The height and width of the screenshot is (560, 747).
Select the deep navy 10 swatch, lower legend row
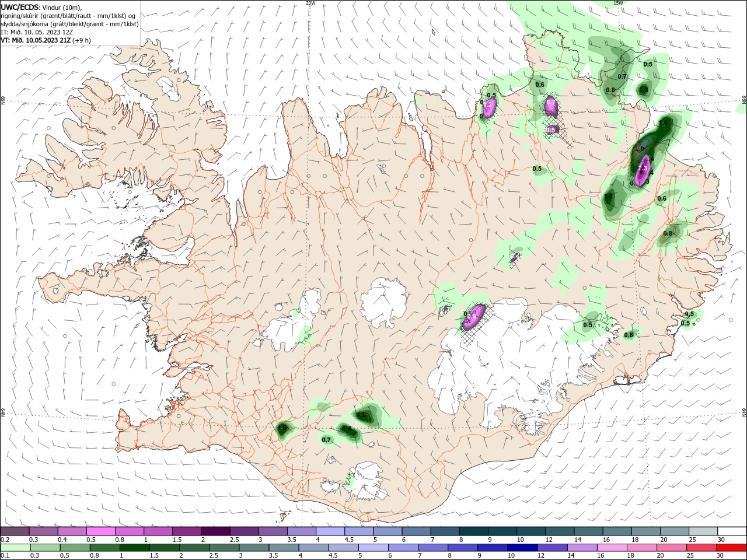pyautogui.click(x=522, y=548)
